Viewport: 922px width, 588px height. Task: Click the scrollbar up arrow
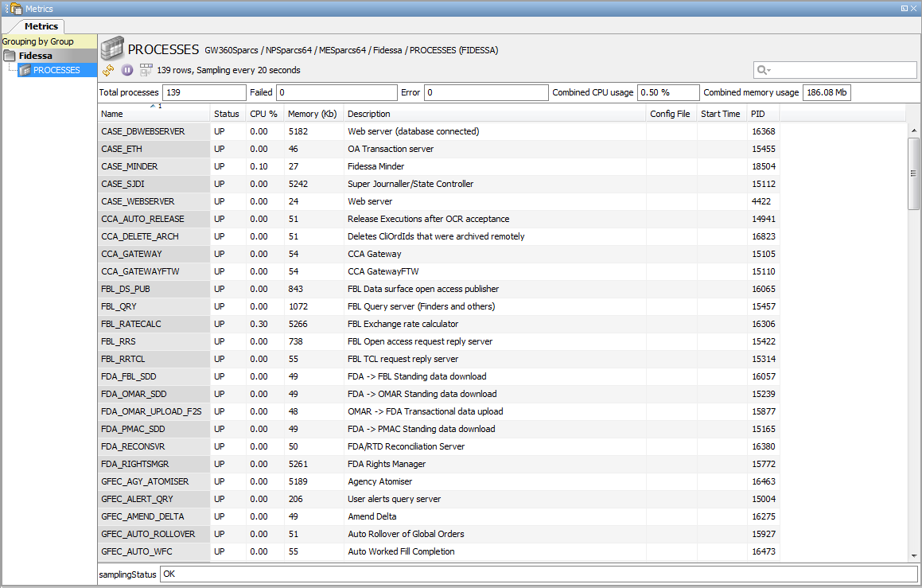pos(913,130)
